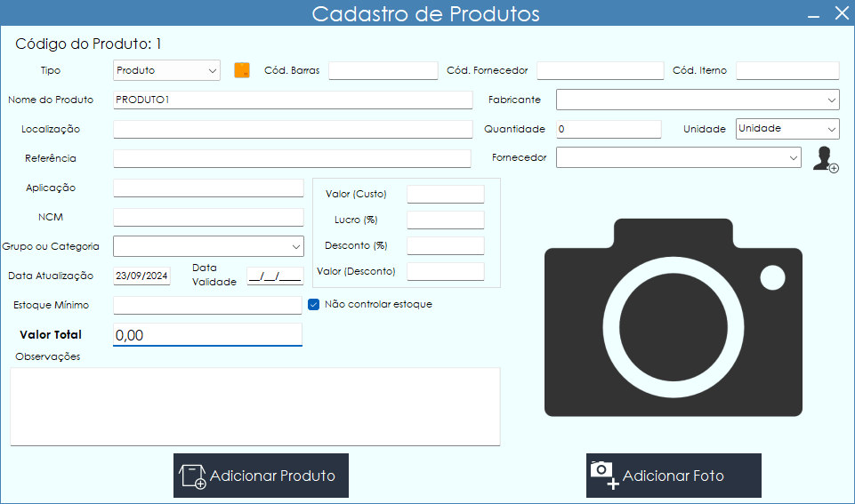
Task: Click the Quantidade input field
Action: coord(609,129)
